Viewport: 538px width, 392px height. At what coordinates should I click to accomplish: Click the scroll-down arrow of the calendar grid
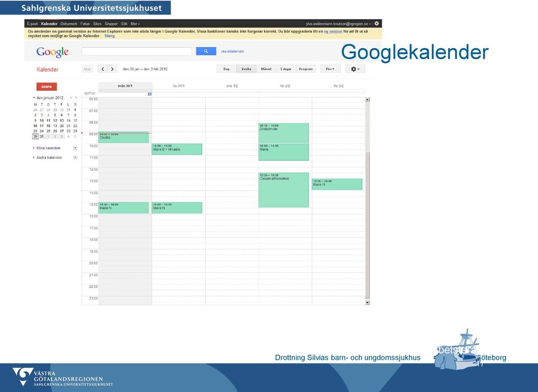point(368,302)
